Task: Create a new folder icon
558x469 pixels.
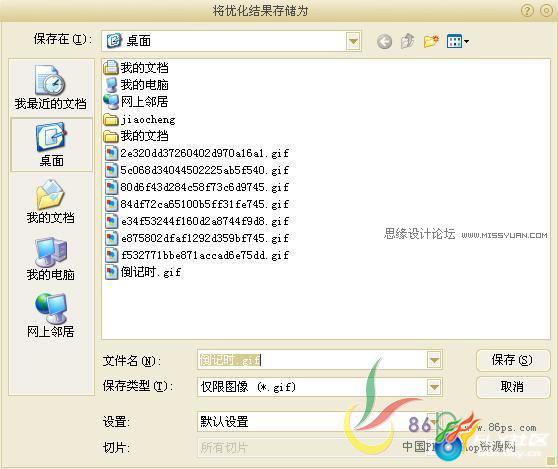Action: [x=431, y=41]
